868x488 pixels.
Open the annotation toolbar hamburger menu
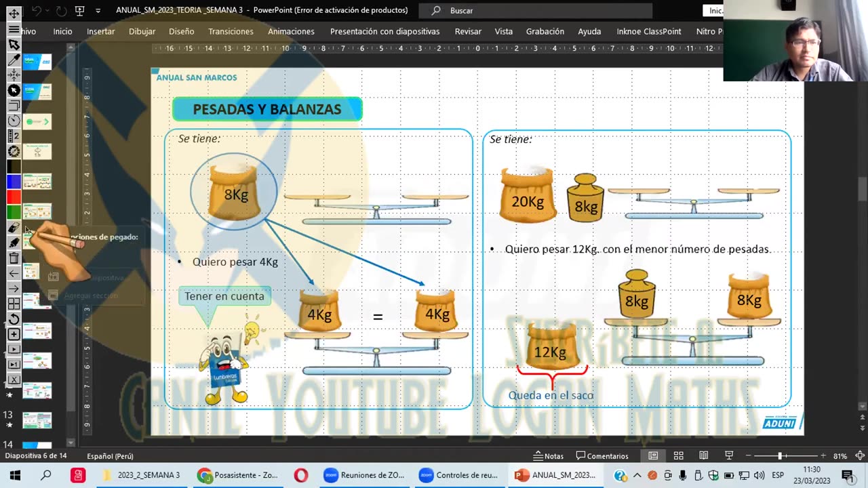[x=14, y=30]
